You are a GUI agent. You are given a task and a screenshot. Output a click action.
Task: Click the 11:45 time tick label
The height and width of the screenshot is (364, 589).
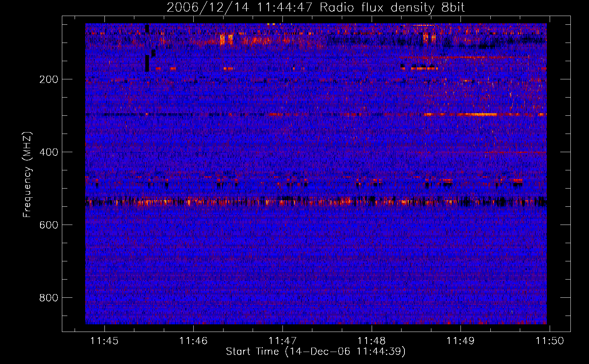click(x=104, y=341)
